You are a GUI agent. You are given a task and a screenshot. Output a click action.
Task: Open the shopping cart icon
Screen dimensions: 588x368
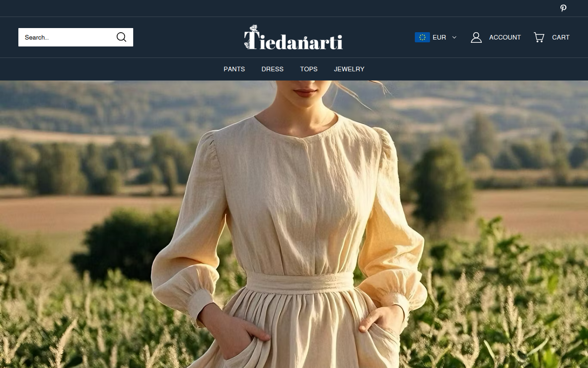[539, 37]
